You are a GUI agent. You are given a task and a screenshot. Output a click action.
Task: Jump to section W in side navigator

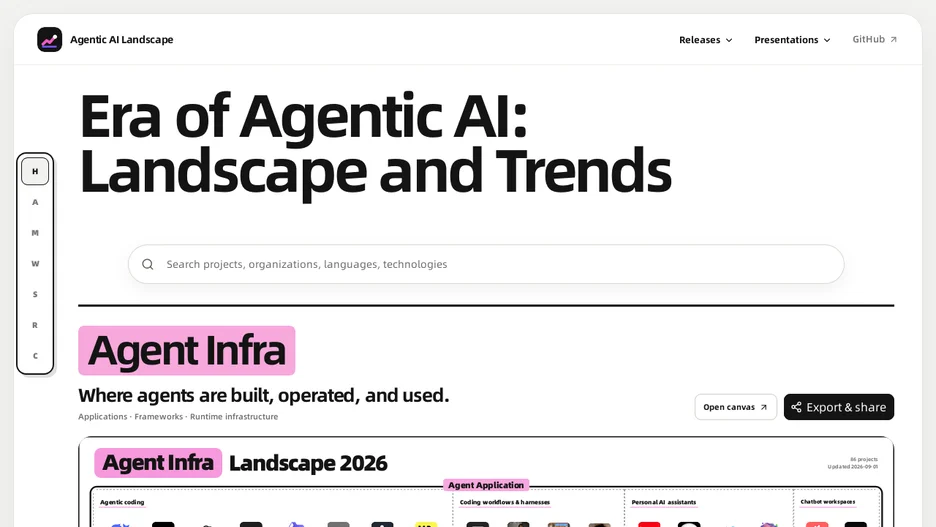coord(35,264)
